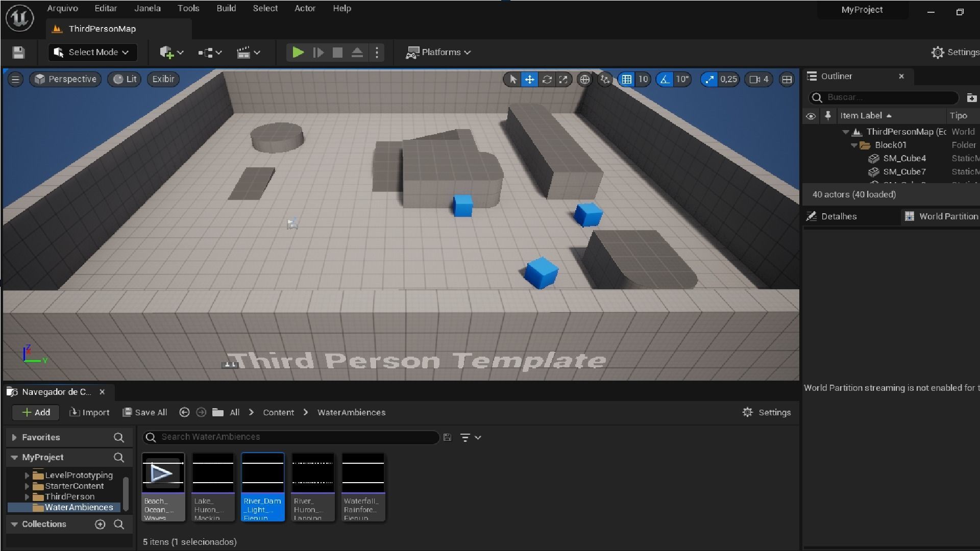The height and width of the screenshot is (551, 980).
Task: Toggle visibility eye for SM_Cube4
Action: tap(811, 158)
